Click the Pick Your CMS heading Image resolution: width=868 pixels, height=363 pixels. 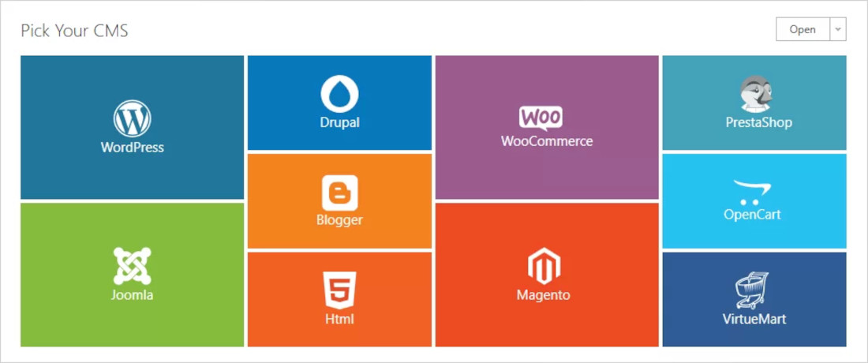coord(74,31)
